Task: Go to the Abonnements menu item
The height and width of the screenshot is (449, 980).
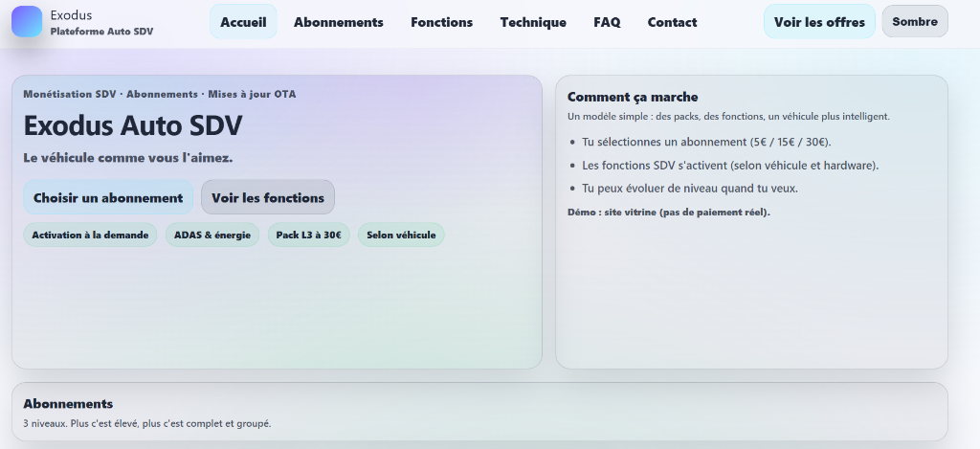Action: point(338,22)
